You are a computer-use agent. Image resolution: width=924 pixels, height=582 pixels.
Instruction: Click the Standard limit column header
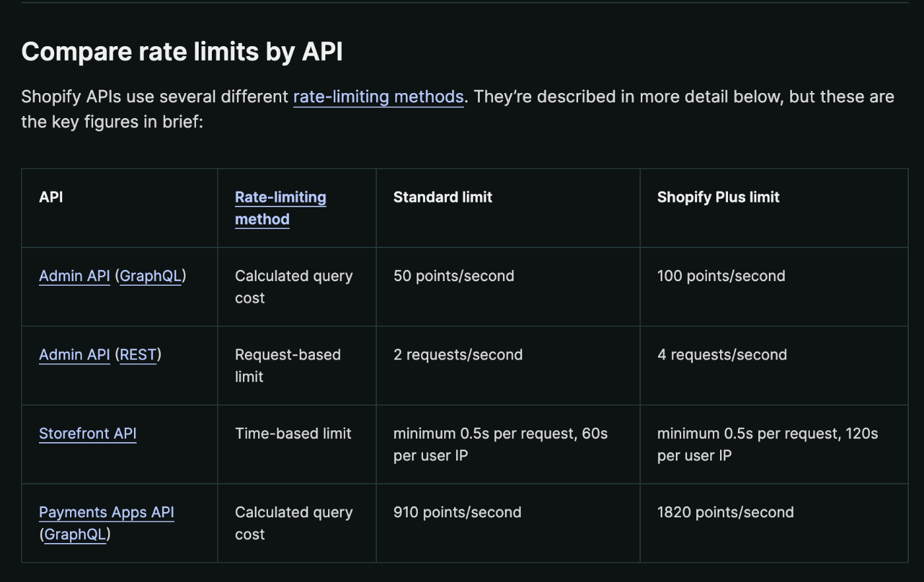click(443, 197)
